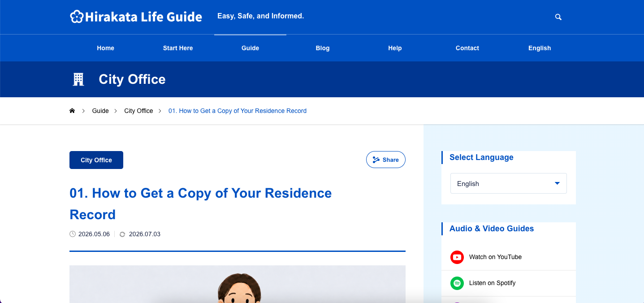Go to home via breadcrumb house icon

(x=72, y=111)
